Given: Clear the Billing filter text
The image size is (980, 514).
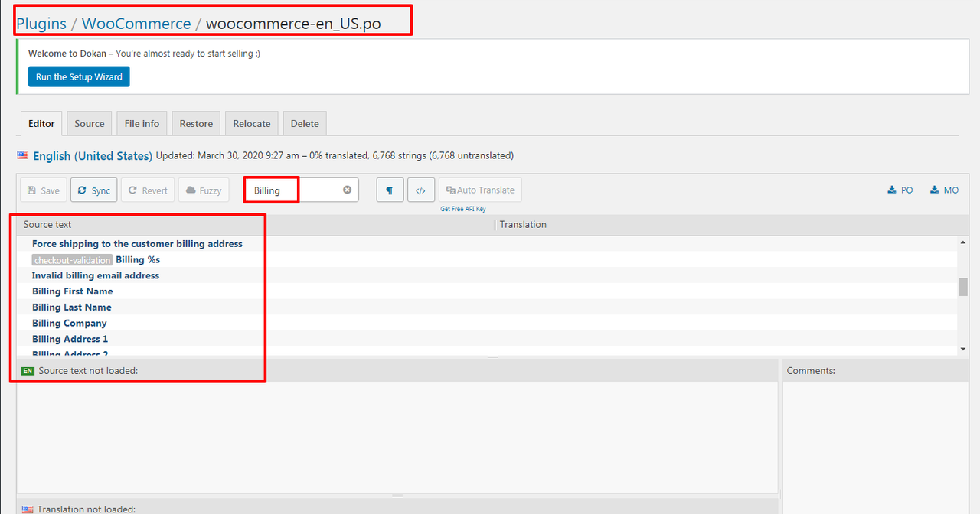Looking at the screenshot, I should tap(347, 190).
